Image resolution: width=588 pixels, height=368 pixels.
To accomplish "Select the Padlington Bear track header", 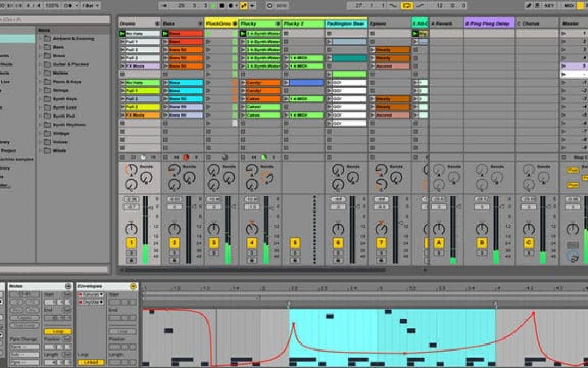I will [346, 23].
